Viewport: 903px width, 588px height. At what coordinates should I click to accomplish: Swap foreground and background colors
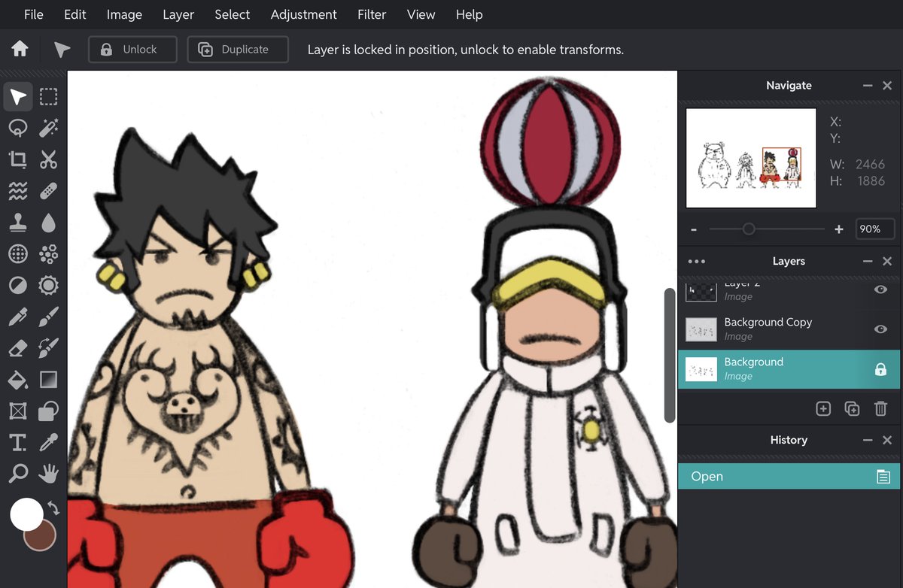coord(53,507)
